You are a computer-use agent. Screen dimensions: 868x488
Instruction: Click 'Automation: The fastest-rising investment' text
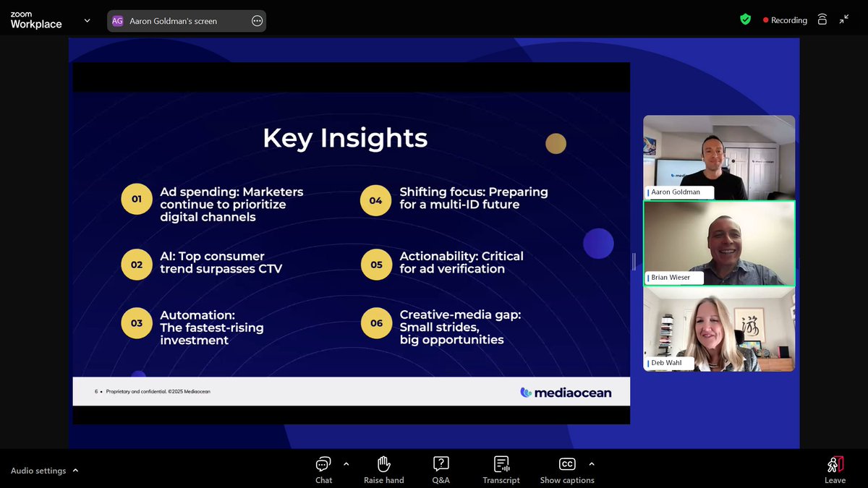point(211,328)
